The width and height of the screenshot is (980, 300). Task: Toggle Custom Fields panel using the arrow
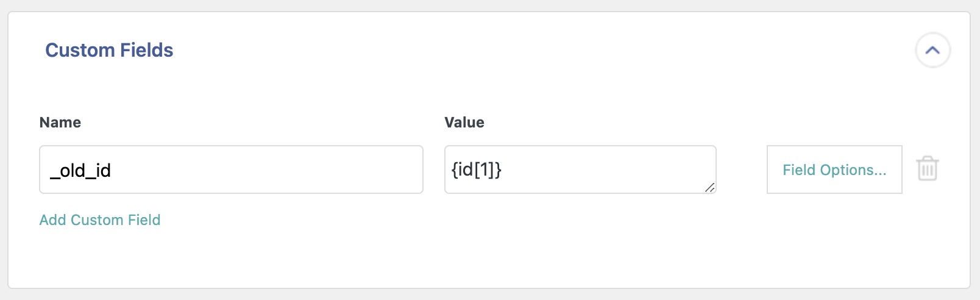(x=932, y=51)
